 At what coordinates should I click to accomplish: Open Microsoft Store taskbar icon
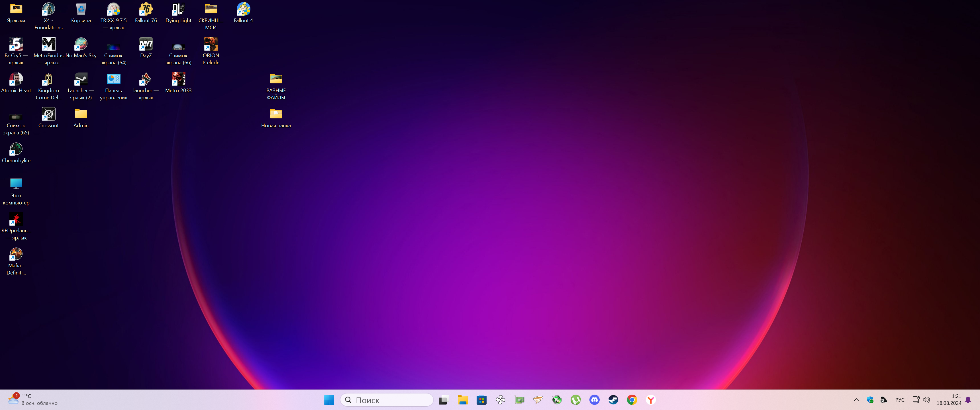[x=481, y=400]
